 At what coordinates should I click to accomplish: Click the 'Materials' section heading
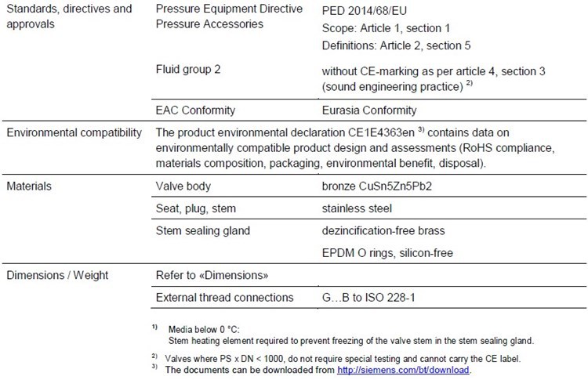(29, 186)
